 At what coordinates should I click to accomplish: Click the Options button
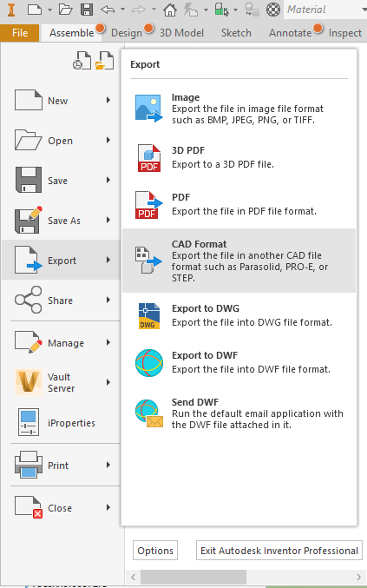(x=155, y=551)
